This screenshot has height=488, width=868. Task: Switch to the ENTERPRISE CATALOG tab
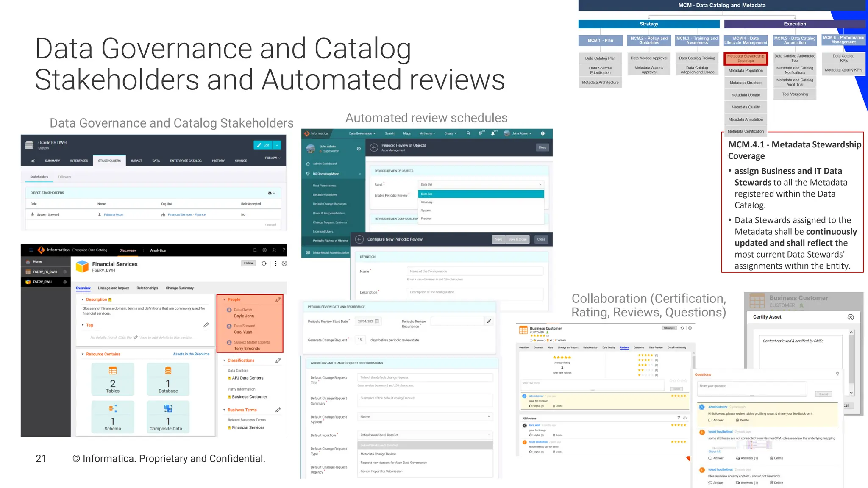click(186, 161)
